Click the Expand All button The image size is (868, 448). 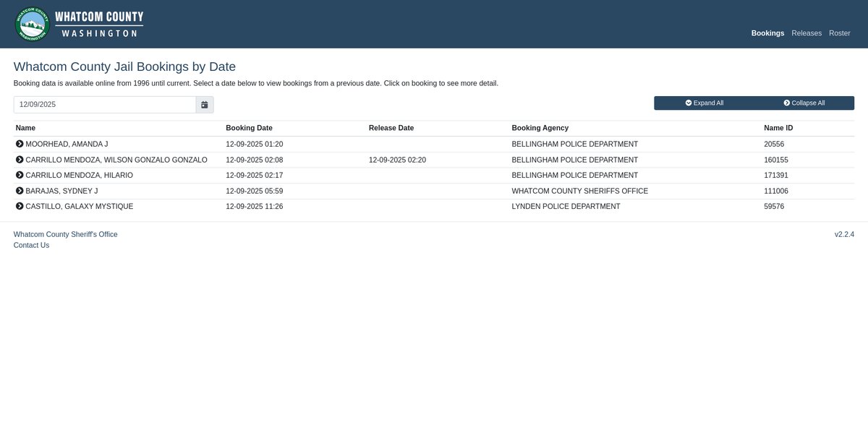pos(704,103)
